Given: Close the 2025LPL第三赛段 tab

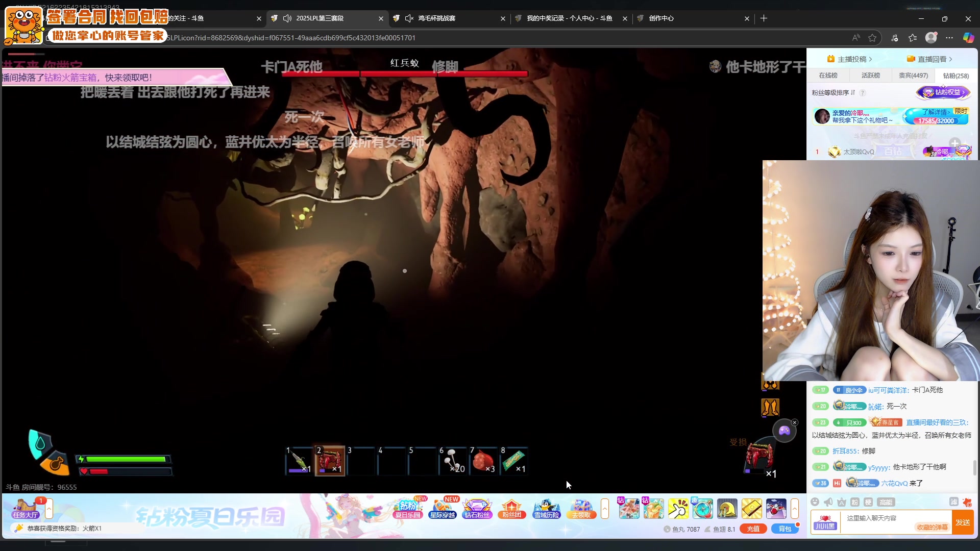Looking at the screenshot, I should coord(381,18).
